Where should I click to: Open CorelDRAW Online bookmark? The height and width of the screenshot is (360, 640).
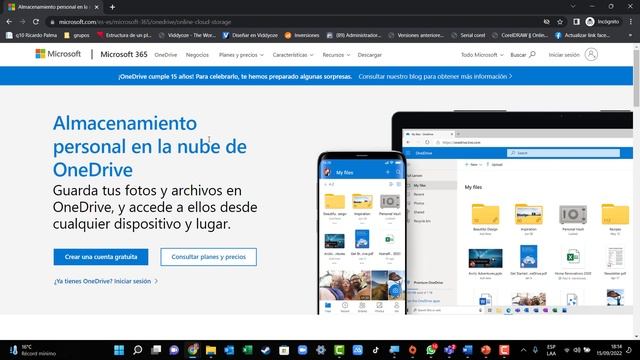520,36
